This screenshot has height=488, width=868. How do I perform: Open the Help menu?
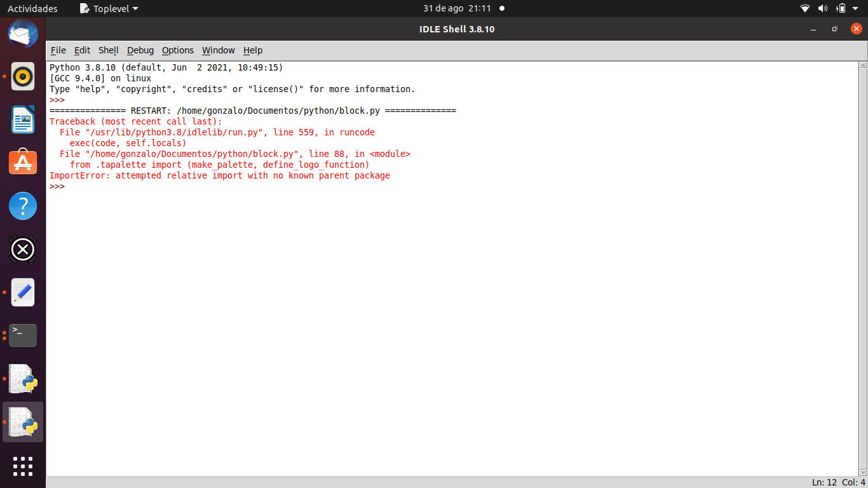(252, 50)
